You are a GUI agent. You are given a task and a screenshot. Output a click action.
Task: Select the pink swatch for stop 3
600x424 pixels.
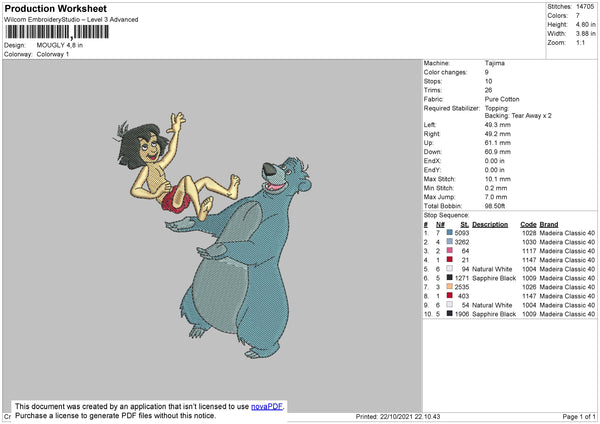[450, 251]
